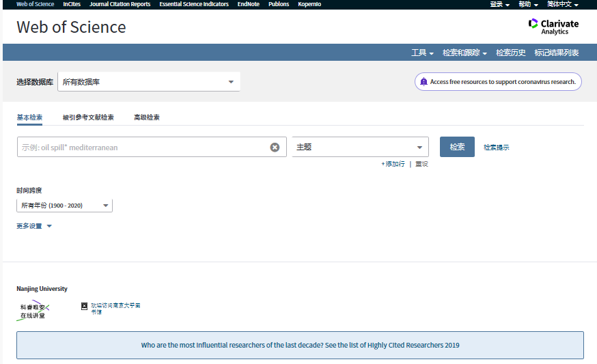597x364 pixels.
Task: Click the clear search field X icon
Action: pyautogui.click(x=275, y=147)
